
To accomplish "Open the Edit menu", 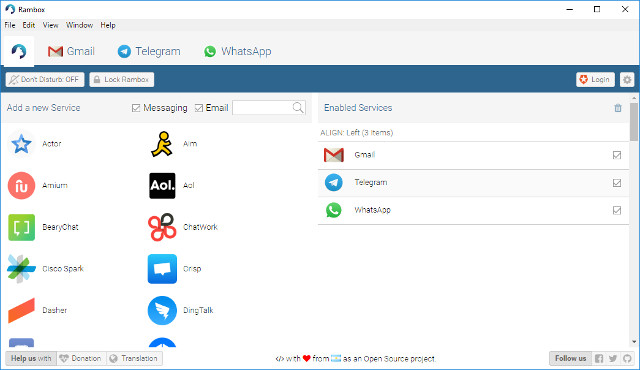I will (x=29, y=25).
